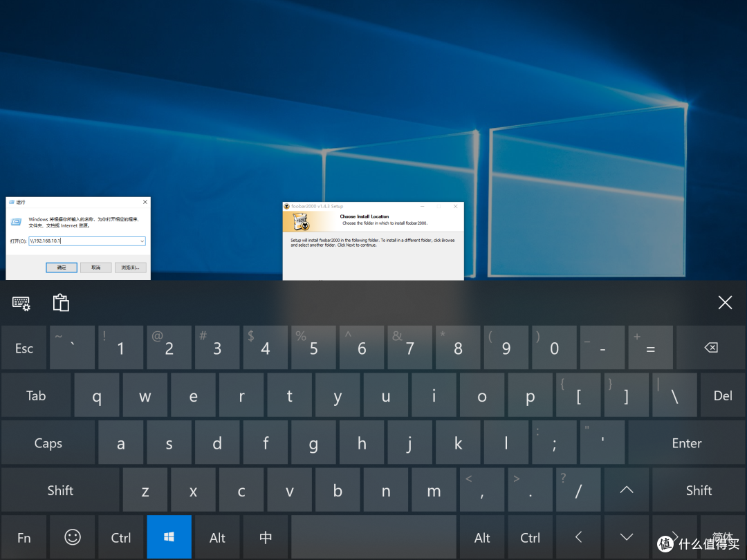Tap the Esc key
This screenshot has height=560, width=747.
(24, 348)
